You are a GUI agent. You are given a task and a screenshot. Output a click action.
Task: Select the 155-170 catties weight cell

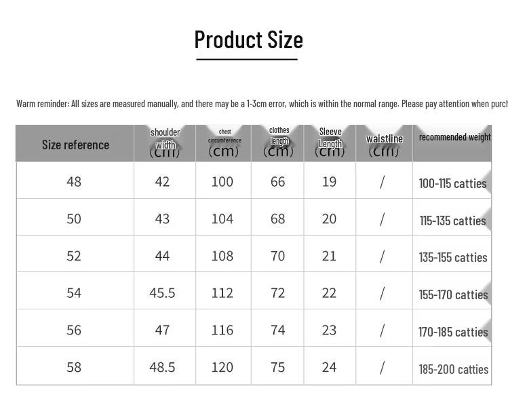click(453, 294)
